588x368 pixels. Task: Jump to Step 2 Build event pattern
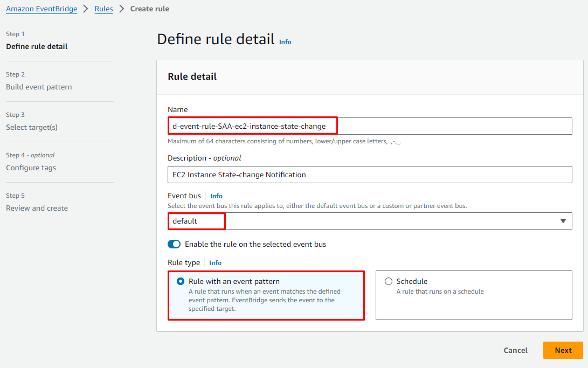pos(39,87)
